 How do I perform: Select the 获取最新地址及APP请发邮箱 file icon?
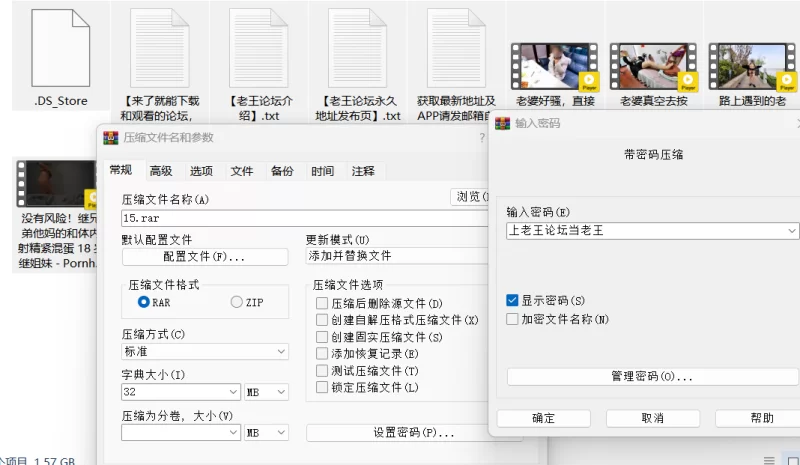pos(457,48)
